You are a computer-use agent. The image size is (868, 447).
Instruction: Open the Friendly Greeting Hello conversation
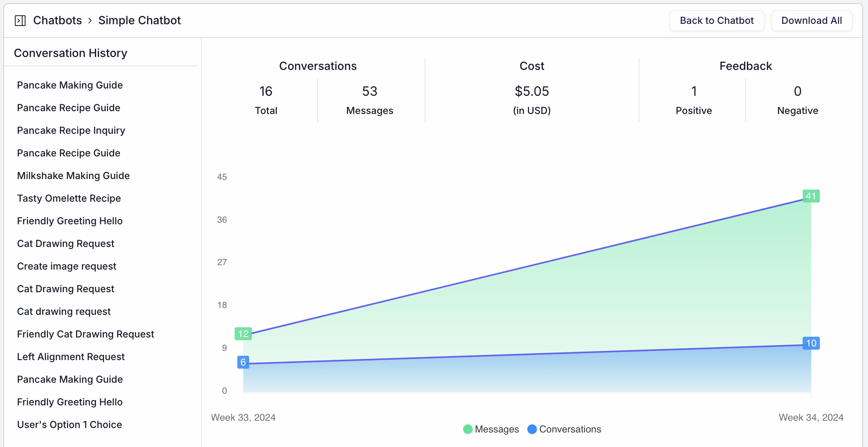pyautogui.click(x=69, y=221)
